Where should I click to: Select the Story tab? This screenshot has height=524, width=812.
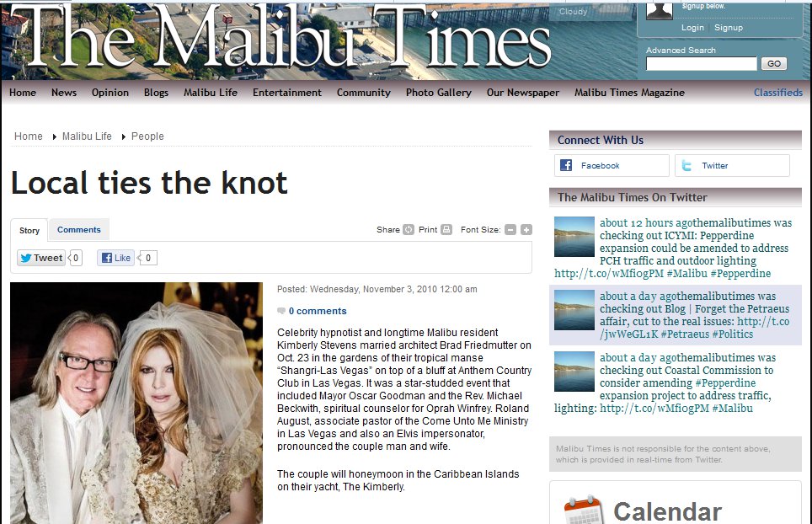click(x=29, y=231)
